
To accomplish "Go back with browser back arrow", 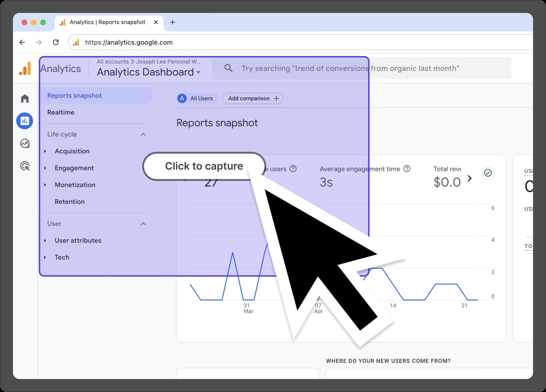I will [x=22, y=42].
